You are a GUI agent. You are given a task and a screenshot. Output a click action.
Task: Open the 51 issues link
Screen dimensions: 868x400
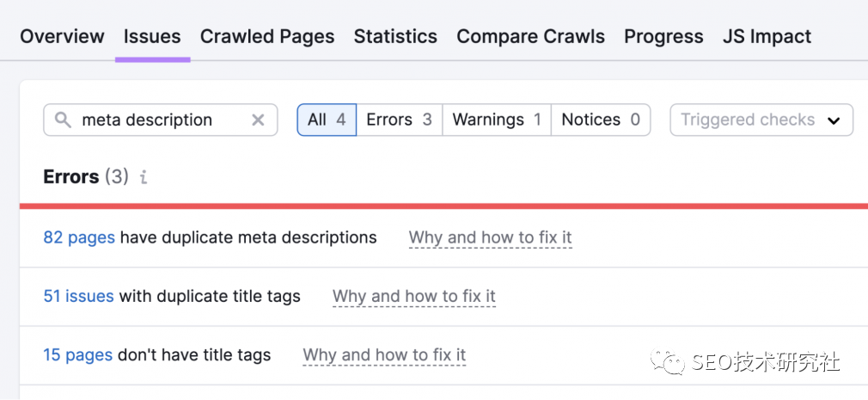tap(78, 296)
